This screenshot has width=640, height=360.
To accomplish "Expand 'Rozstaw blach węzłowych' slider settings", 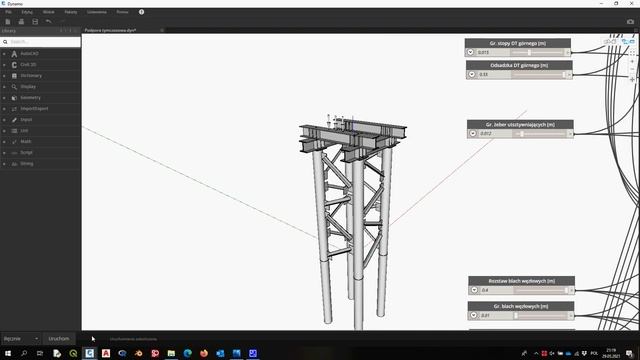I will (474, 290).
